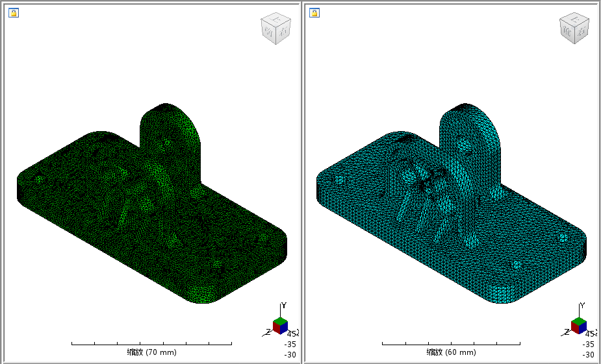Viewport: 601px width, 364px height.
Task: Click the view cube in the left viewport
Action: [275, 29]
